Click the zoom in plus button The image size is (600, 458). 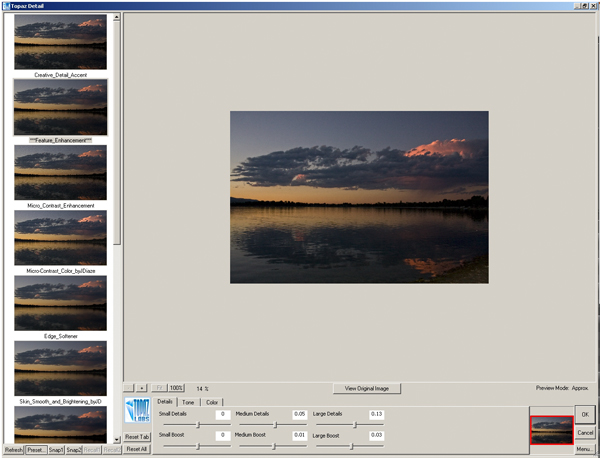(143, 387)
